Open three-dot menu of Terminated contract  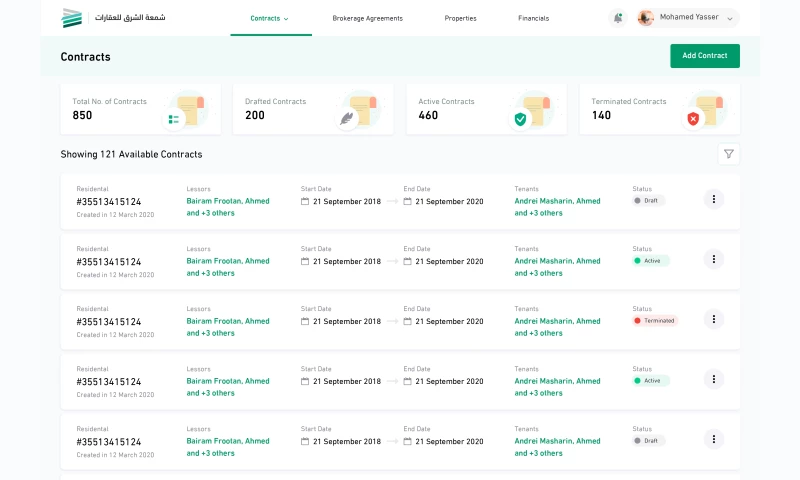pos(713,319)
